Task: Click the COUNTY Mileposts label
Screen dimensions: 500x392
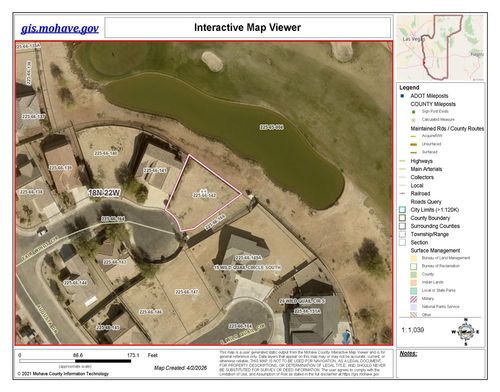Action: pos(433,104)
